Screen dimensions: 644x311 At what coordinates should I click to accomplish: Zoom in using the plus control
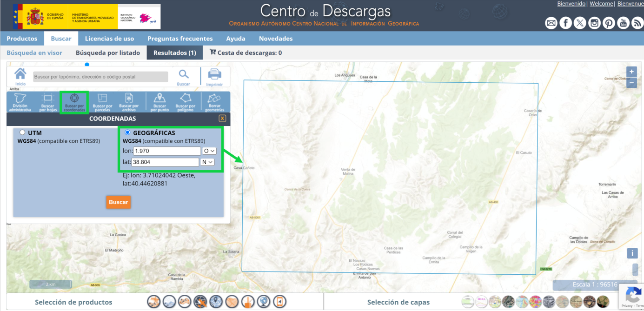(x=631, y=72)
